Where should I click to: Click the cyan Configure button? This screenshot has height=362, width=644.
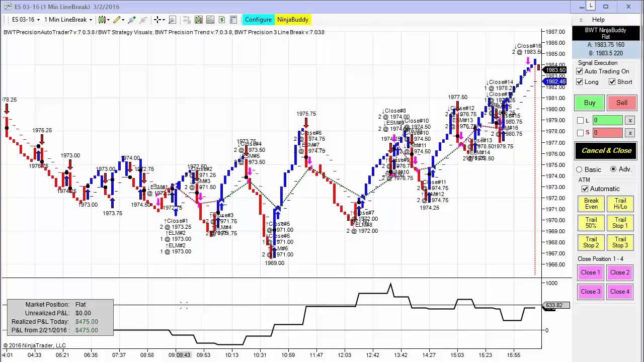tap(259, 20)
